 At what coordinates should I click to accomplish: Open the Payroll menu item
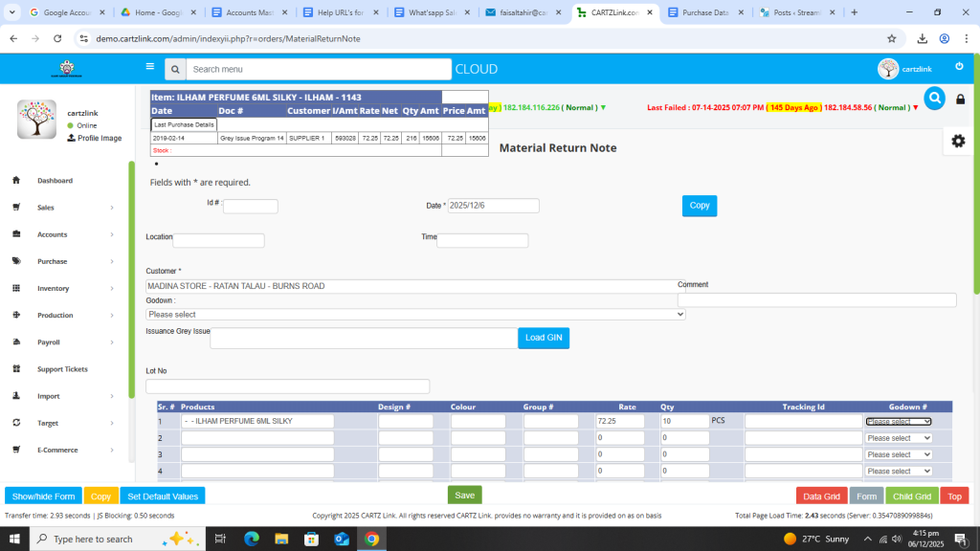49,342
